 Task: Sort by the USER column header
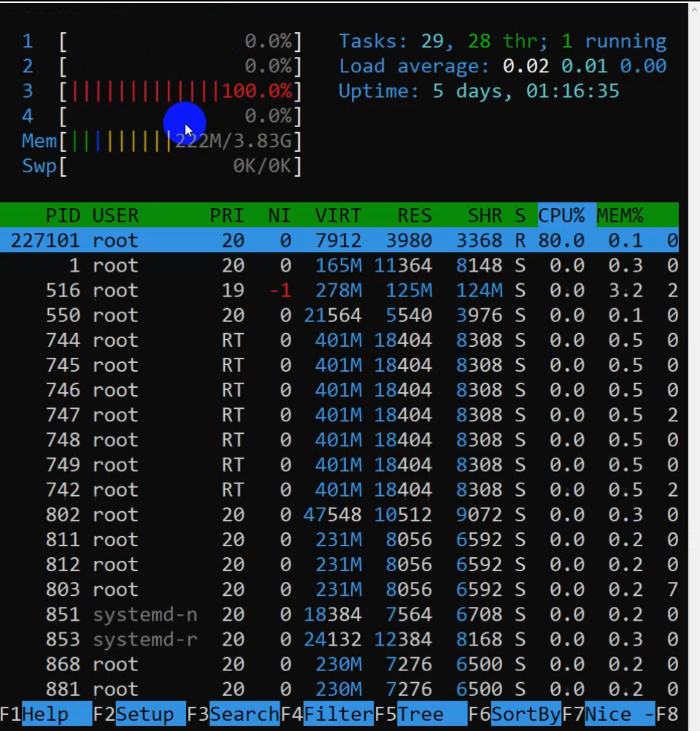click(x=114, y=215)
